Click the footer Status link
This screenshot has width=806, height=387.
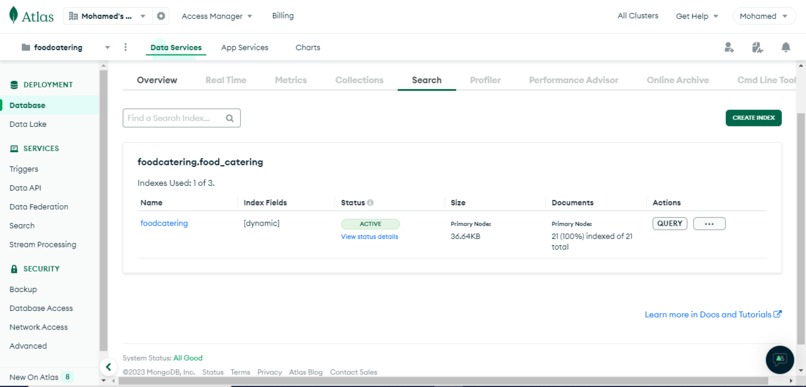point(213,372)
